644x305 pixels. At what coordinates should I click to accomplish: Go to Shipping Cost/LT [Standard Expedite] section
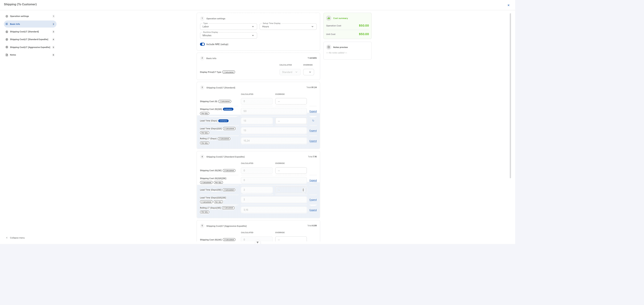tap(30, 39)
